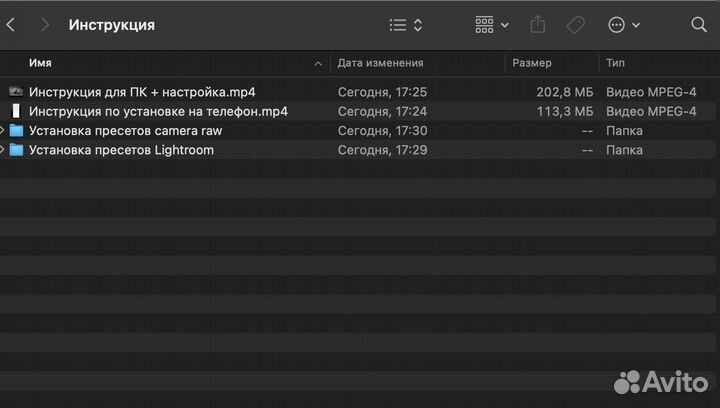
Task: Click Видео MPEG-4 type of телефон file
Action: 651,111
